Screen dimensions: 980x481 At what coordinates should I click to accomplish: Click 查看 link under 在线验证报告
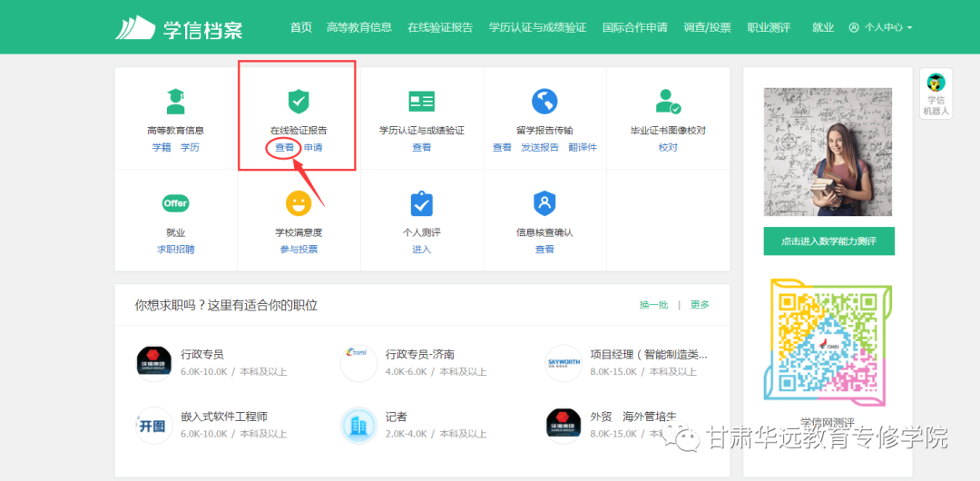(285, 147)
